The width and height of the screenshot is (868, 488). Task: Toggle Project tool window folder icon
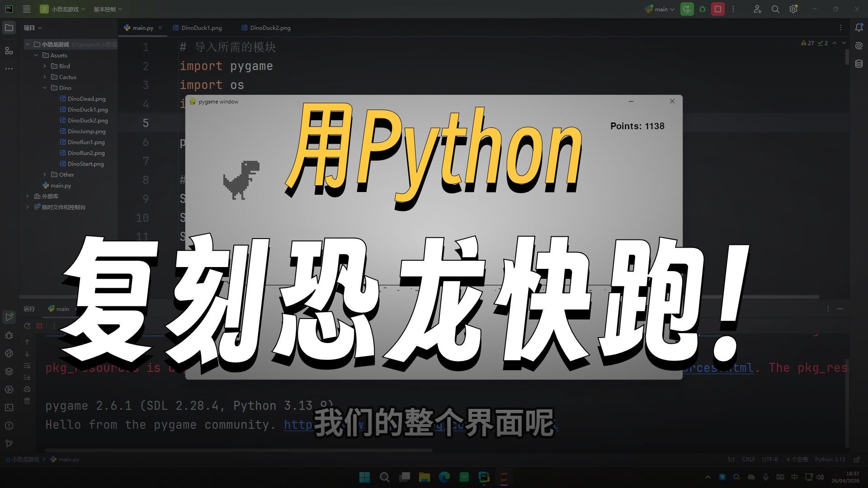[x=9, y=28]
